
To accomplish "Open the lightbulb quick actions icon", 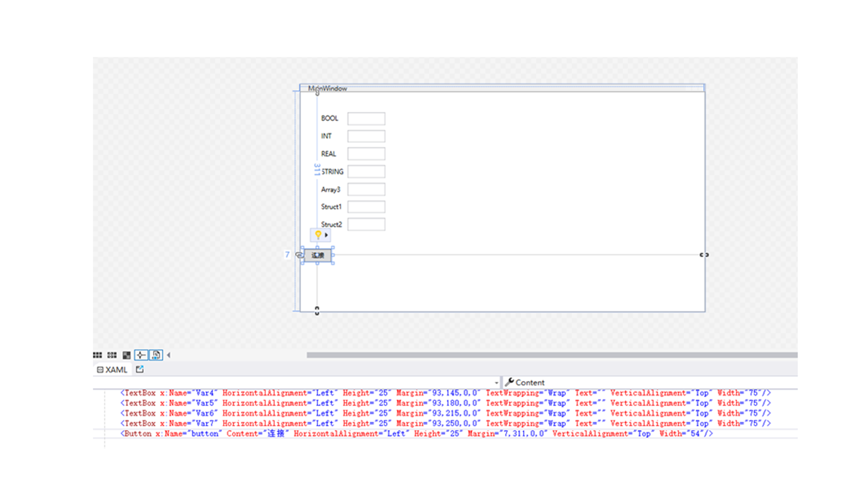I will tap(318, 235).
